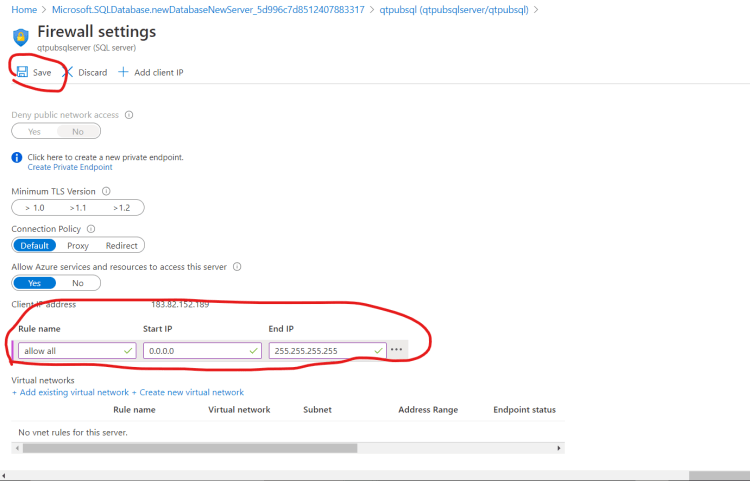Show info for Connection Policy
Screen dimensions: 750x481
point(91,229)
